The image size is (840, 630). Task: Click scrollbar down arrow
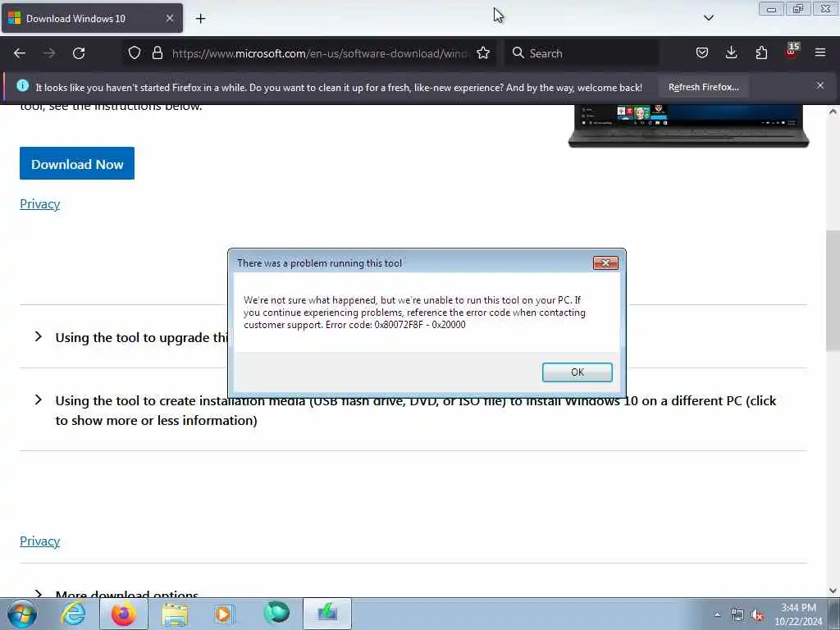pyautogui.click(x=833, y=591)
